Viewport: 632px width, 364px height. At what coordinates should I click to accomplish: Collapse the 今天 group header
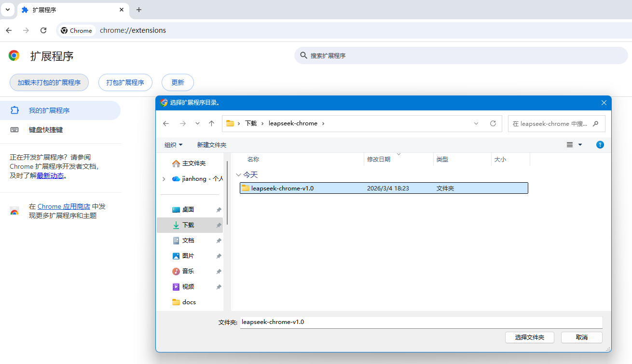point(238,175)
